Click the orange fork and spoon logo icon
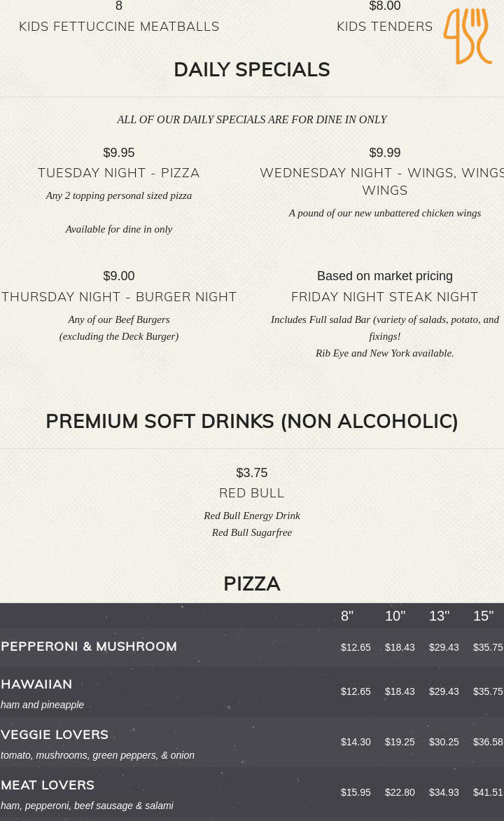 [468, 36]
